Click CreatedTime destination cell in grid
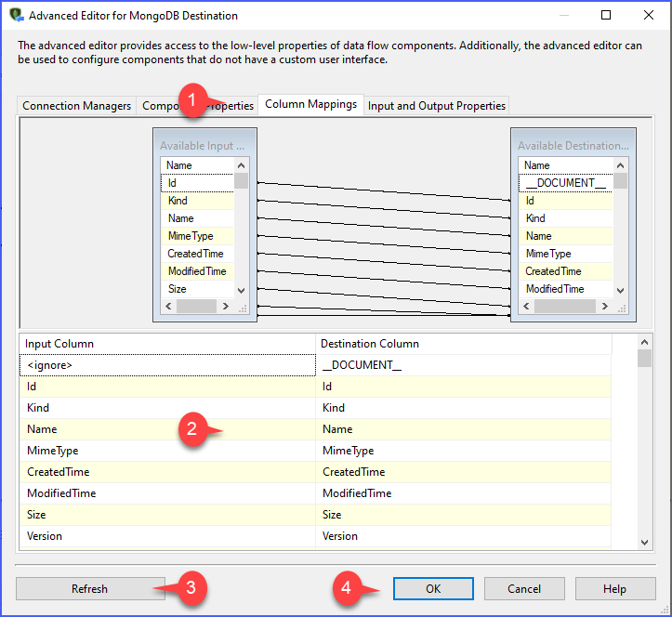The width and height of the screenshot is (672, 617). pyautogui.click(x=463, y=472)
